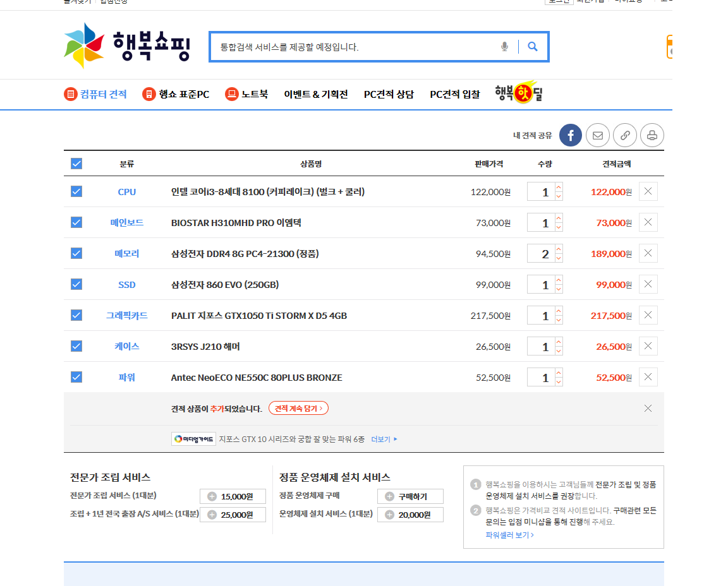Remove 파워 row with X icon
728x586 pixels.
[648, 377]
